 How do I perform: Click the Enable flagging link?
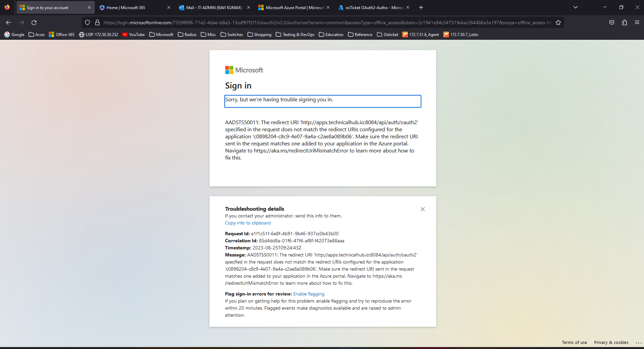[x=309, y=294]
